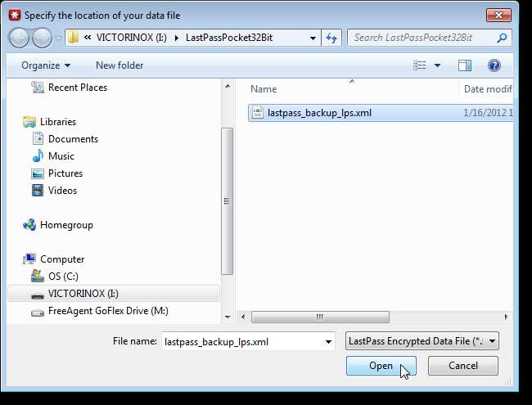This screenshot has height=405, width=532.
Task: Toggle the preview pane icon
Action: click(x=465, y=65)
